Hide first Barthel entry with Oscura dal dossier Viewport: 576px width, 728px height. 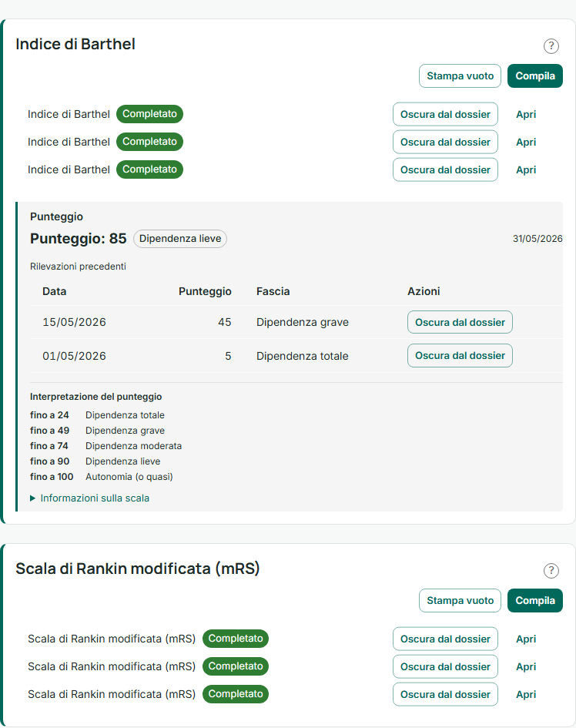[x=445, y=114]
